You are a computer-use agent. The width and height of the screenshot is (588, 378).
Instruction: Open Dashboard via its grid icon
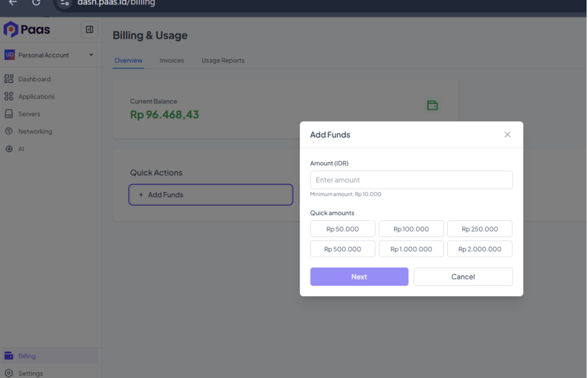pyautogui.click(x=8, y=79)
